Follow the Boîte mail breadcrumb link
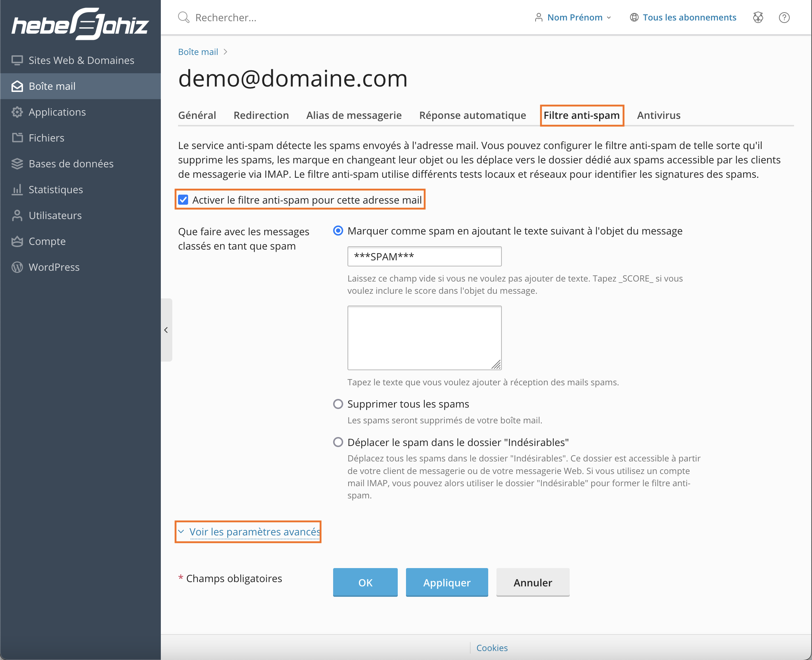The height and width of the screenshot is (660, 812). [x=198, y=52]
